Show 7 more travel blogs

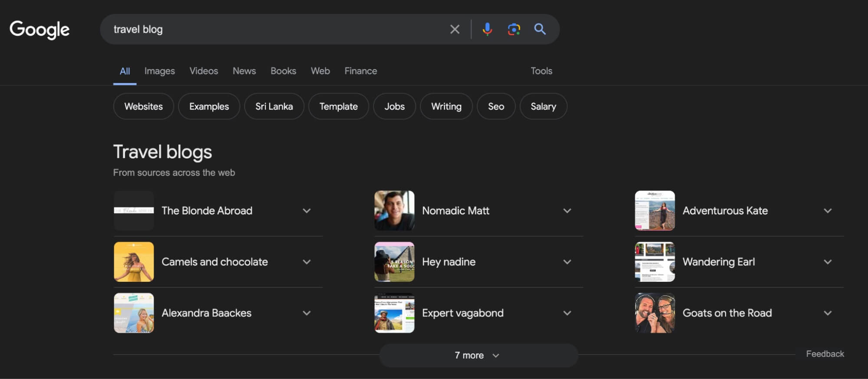[479, 355]
